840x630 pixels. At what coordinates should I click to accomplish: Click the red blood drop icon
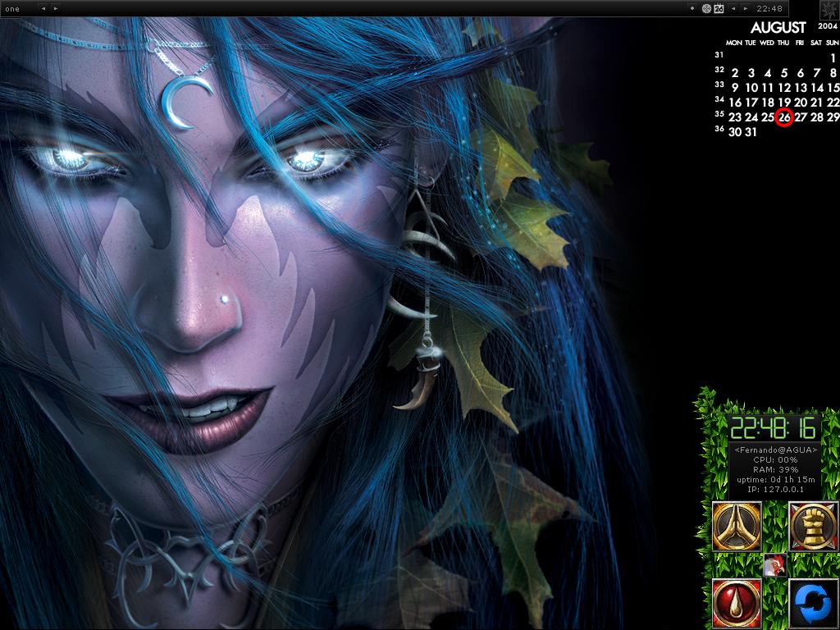(x=737, y=603)
